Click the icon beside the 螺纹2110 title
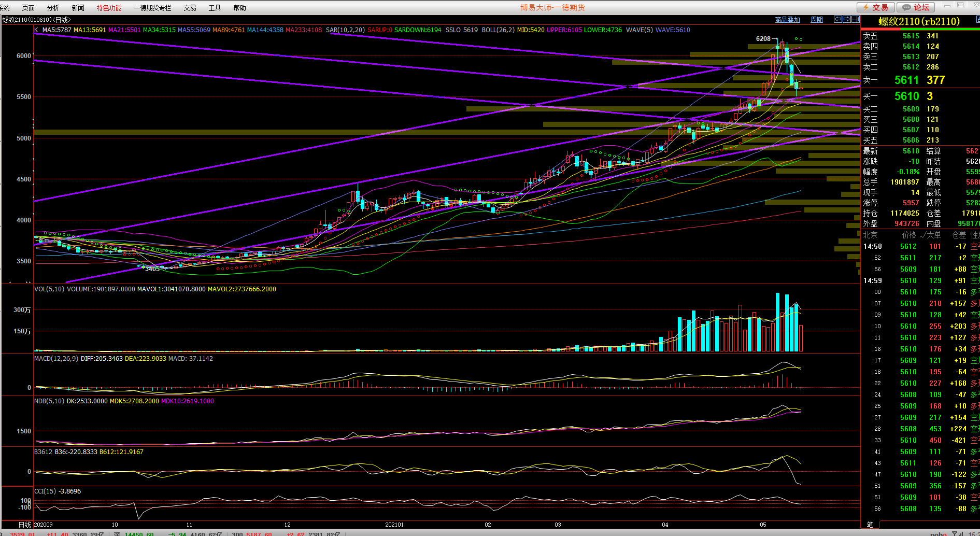Image resolution: width=980 pixels, height=536 pixels. [x=977, y=19]
